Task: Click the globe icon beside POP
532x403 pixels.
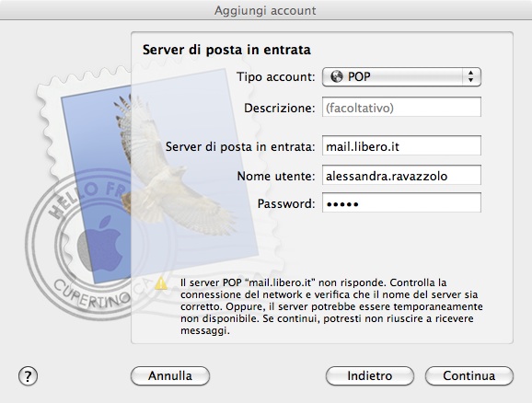Action: (x=337, y=76)
